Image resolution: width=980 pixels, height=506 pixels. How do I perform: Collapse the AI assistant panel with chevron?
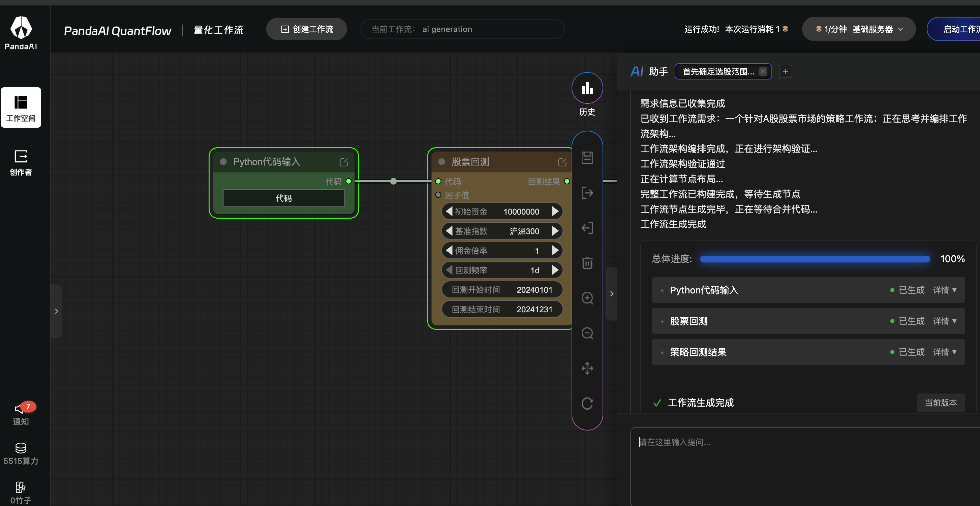coord(612,294)
